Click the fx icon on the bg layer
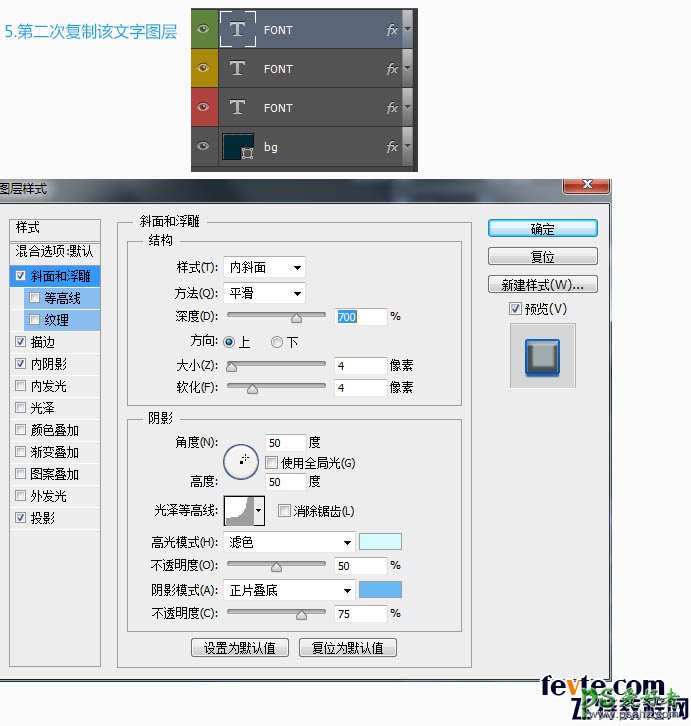This screenshot has height=726, width=691. pos(391,147)
